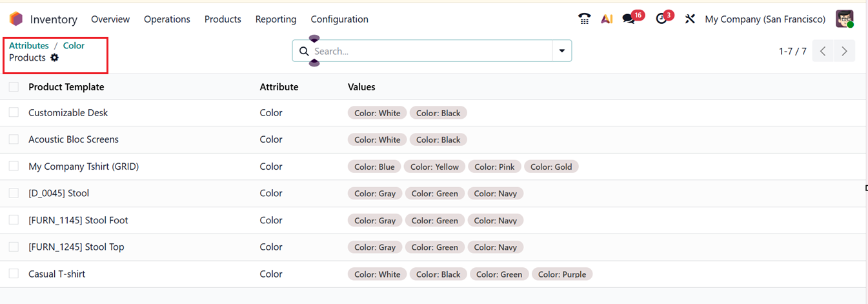Go back to Attributes breadcrumb link
The height and width of the screenshot is (304, 868).
pos(29,46)
